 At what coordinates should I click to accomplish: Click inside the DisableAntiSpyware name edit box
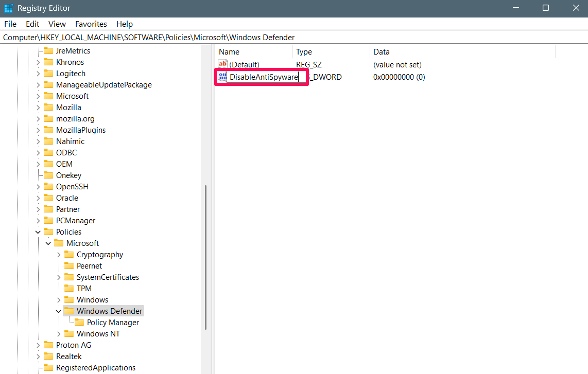[x=267, y=77]
